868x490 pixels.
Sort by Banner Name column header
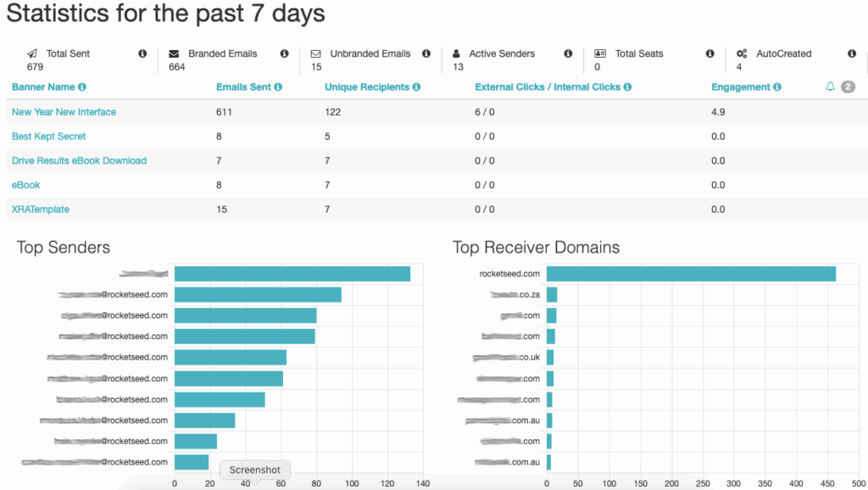(43, 86)
